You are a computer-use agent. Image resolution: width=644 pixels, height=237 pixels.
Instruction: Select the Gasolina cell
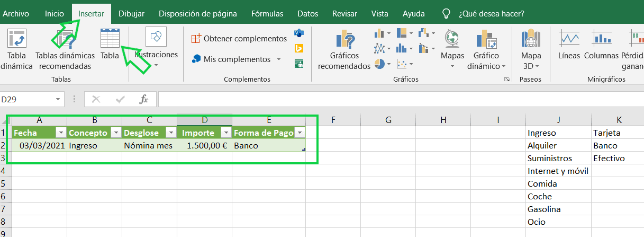[x=558, y=209]
